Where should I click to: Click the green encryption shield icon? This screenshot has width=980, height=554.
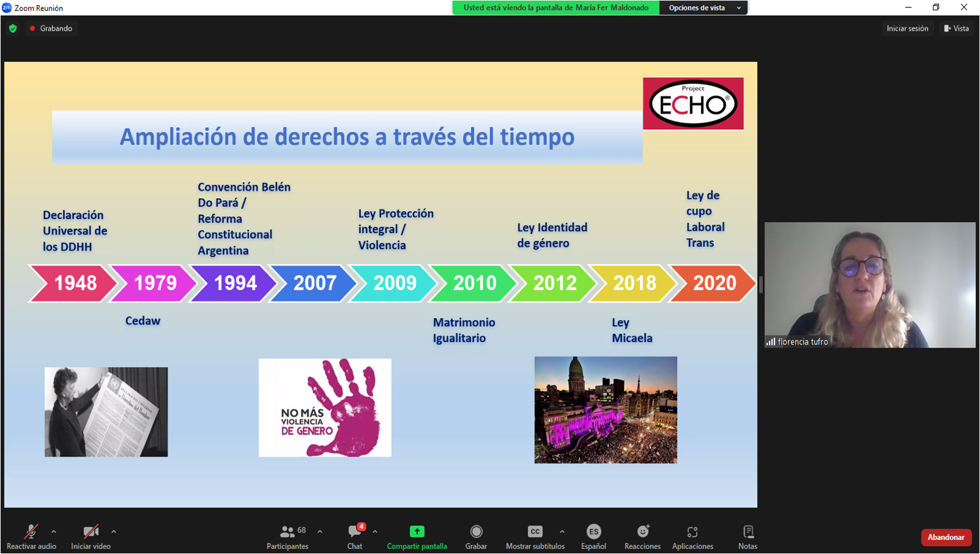coord(13,28)
